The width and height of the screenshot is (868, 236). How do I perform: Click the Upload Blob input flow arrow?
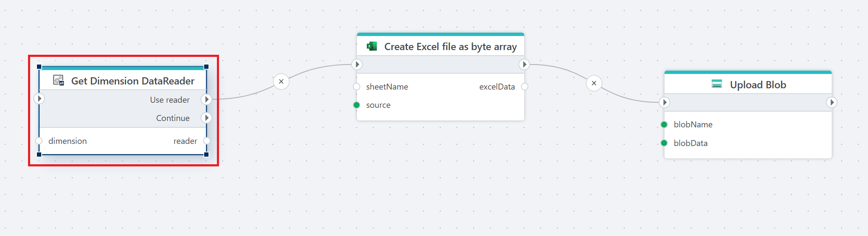[x=665, y=102]
